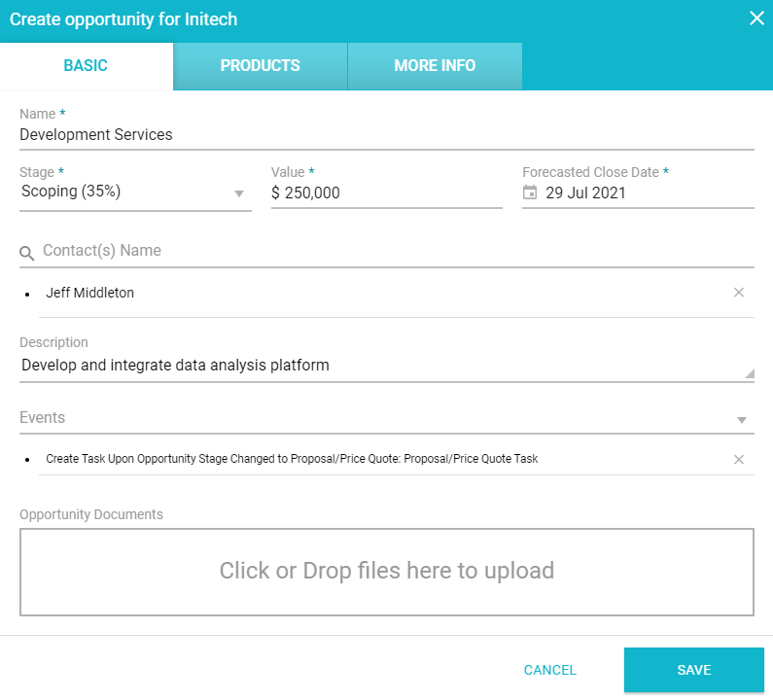This screenshot has width=773, height=700.
Task: Switch to the Products tab
Action: click(260, 66)
